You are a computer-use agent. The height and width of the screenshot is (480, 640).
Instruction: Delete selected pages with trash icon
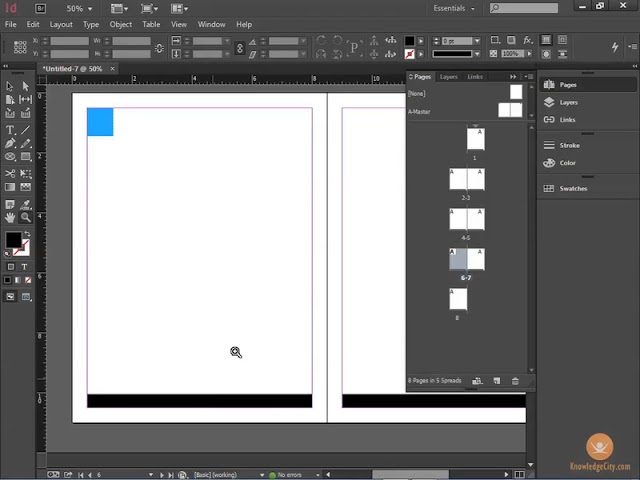(x=515, y=381)
